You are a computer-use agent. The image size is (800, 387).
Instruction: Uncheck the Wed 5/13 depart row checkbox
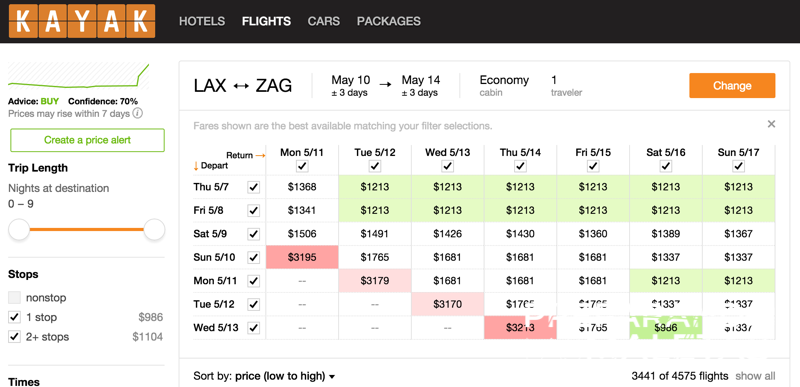tap(254, 328)
